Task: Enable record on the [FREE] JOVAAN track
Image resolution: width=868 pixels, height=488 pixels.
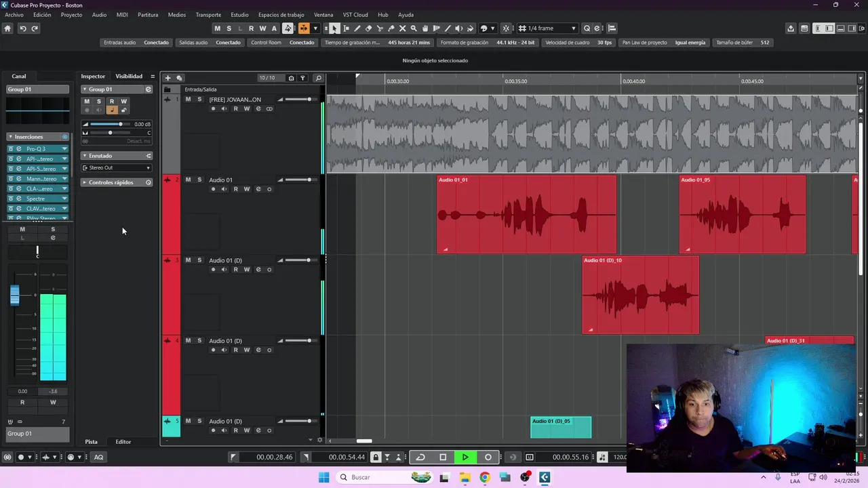Action: pyautogui.click(x=213, y=109)
